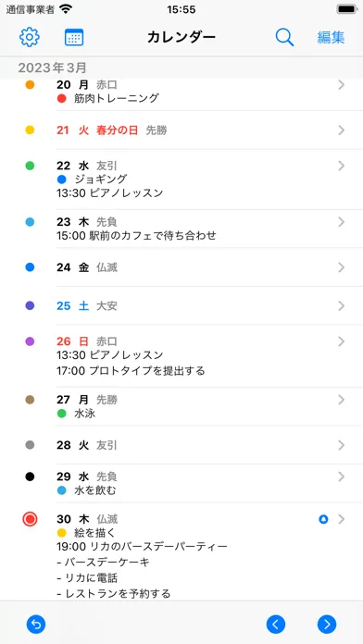Go to previous month with left arrow
The height and width of the screenshot is (644, 363).
[x=276, y=625]
